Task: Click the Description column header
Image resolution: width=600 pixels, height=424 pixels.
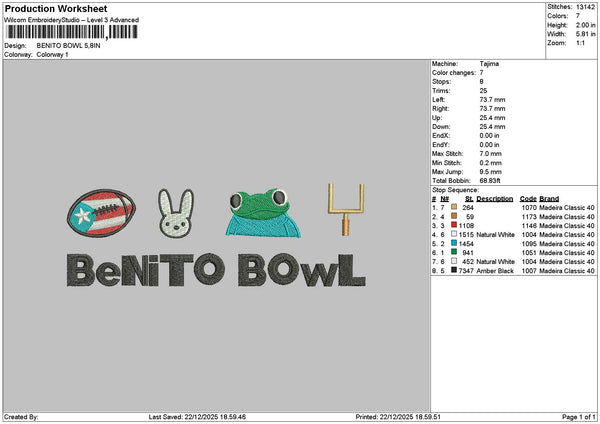Action: (495, 199)
